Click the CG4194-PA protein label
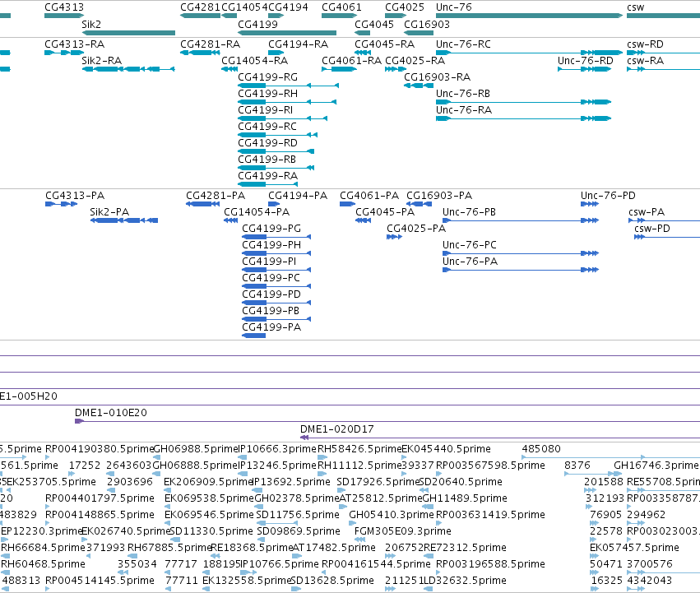The width and height of the screenshot is (700, 593). (298, 195)
